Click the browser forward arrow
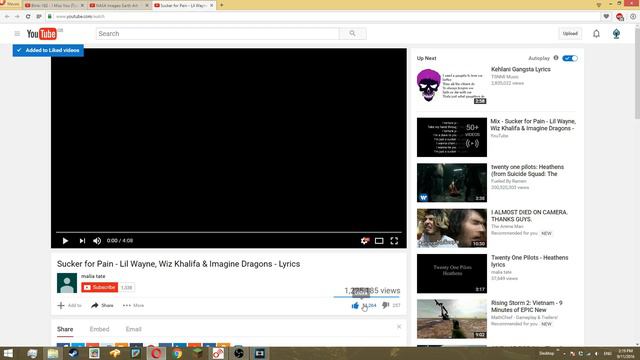This screenshot has height=360, width=640. pyautogui.click(x=17, y=16)
